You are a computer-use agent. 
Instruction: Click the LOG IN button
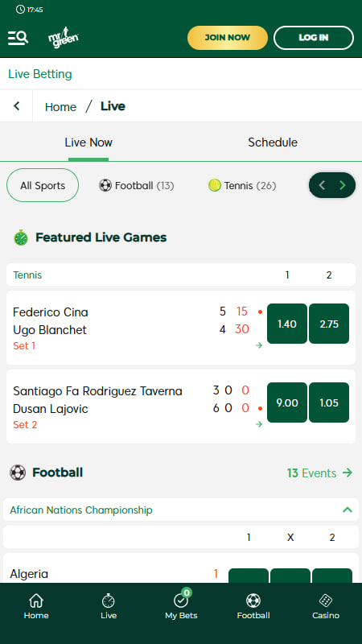coord(314,38)
